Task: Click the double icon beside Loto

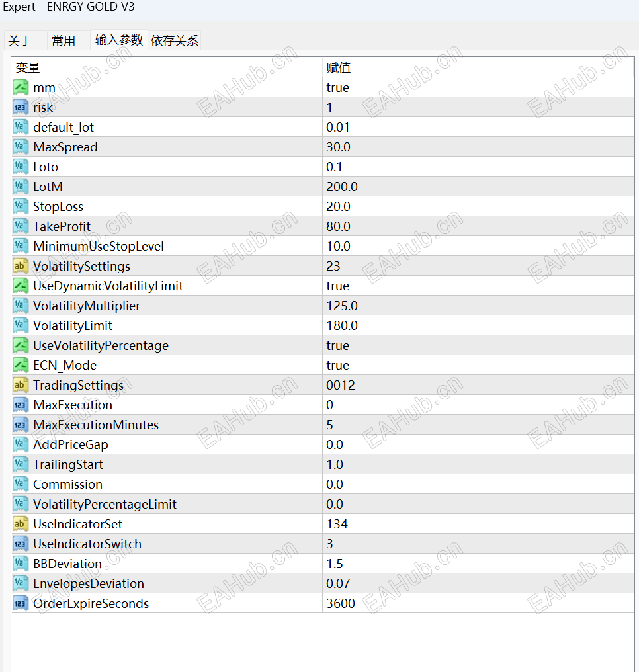Action: point(20,167)
